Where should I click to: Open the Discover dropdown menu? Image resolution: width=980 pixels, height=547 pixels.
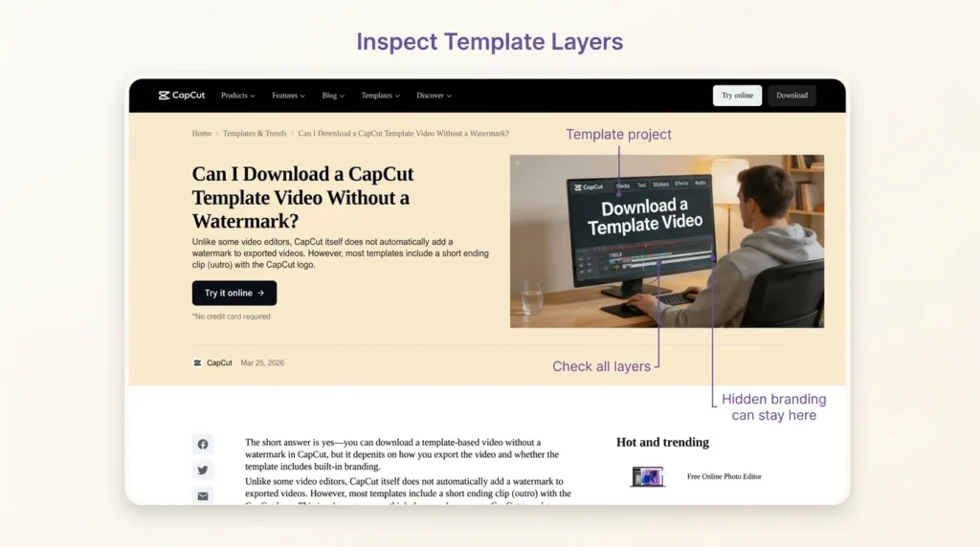[434, 96]
